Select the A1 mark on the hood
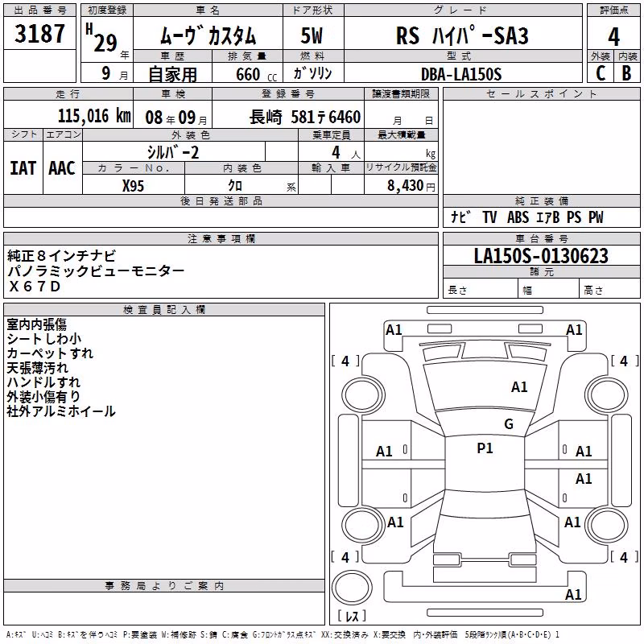The image size is (644, 644). coord(519,387)
